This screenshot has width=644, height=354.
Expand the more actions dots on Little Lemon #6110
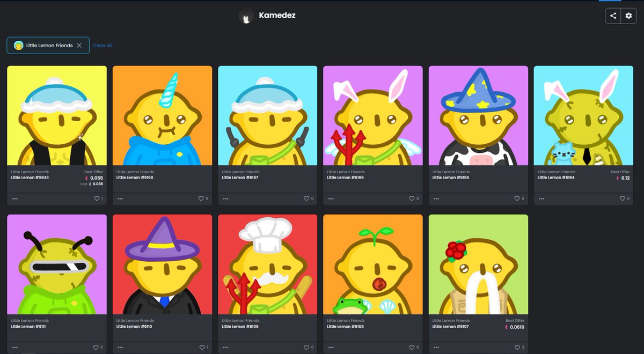tap(120, 347)
